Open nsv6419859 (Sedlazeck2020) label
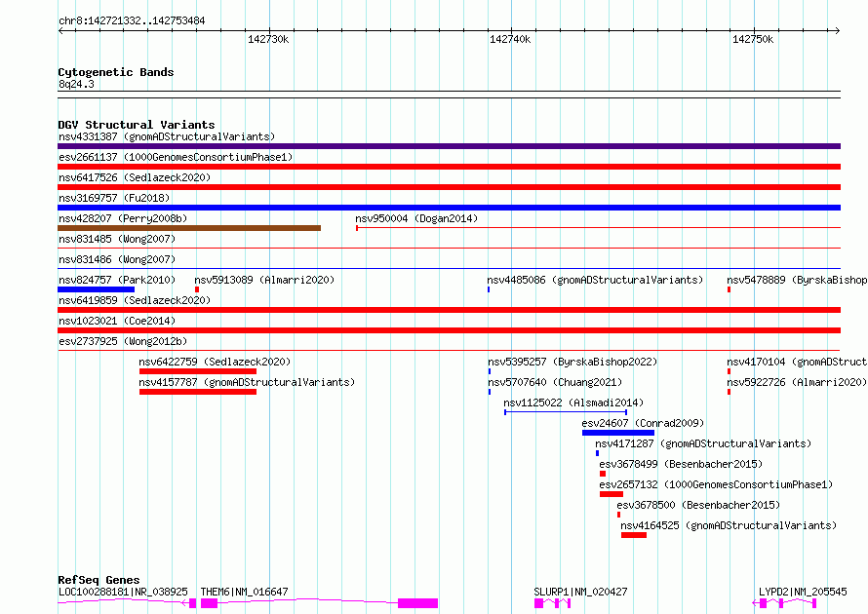This screenshot has width=868, height=614. click(135, 300)
